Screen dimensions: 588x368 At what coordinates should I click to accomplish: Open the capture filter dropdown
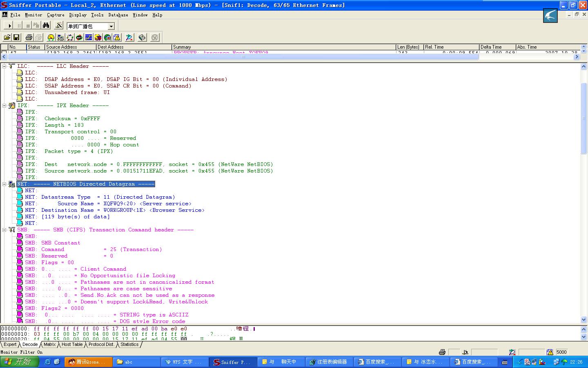[111, 26]
